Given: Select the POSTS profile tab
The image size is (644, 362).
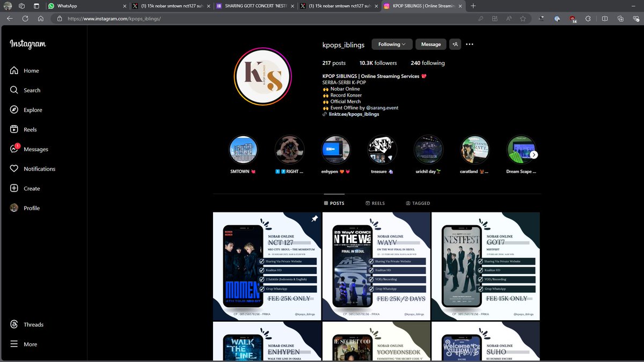Looking at the screenshot, I should point(334,203).
